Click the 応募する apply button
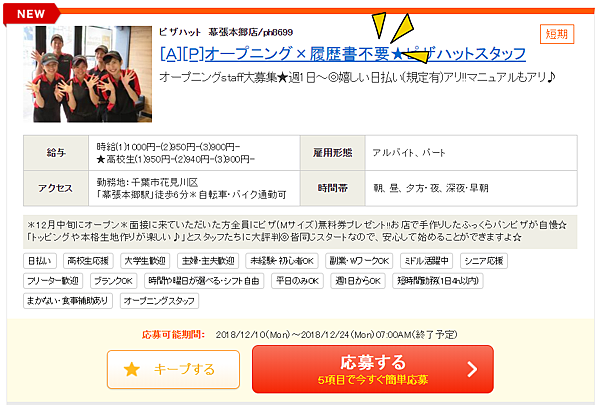Image resolution: width=600 pixels, height=405 pixels. click(373, 369)
